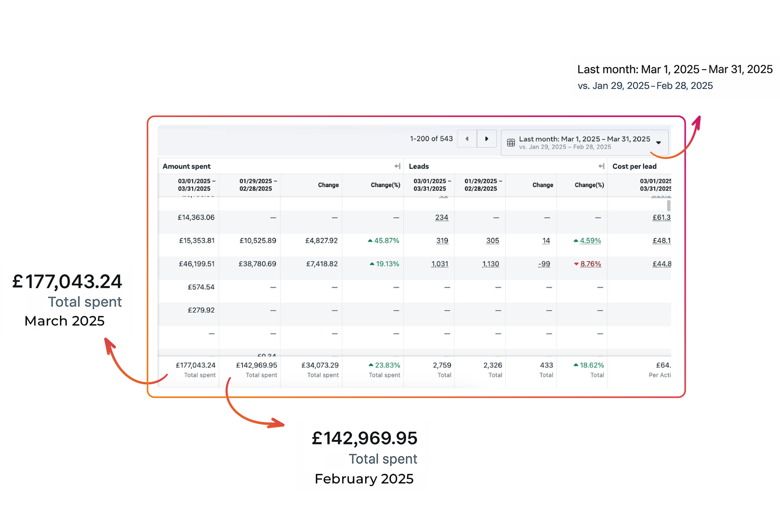The height and width of the screenshot is (532, 780).
Task: Go to previous page of results
Action: point(467,139)
